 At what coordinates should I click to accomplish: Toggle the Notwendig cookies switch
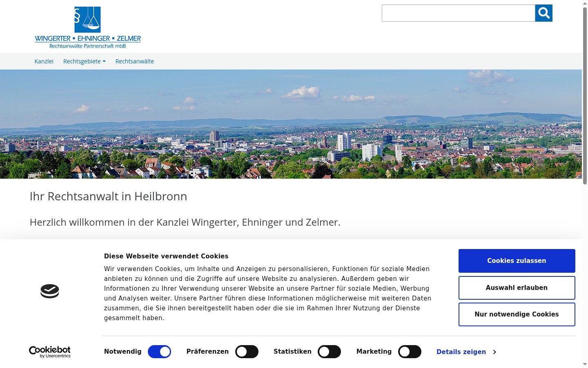(159, 352)
